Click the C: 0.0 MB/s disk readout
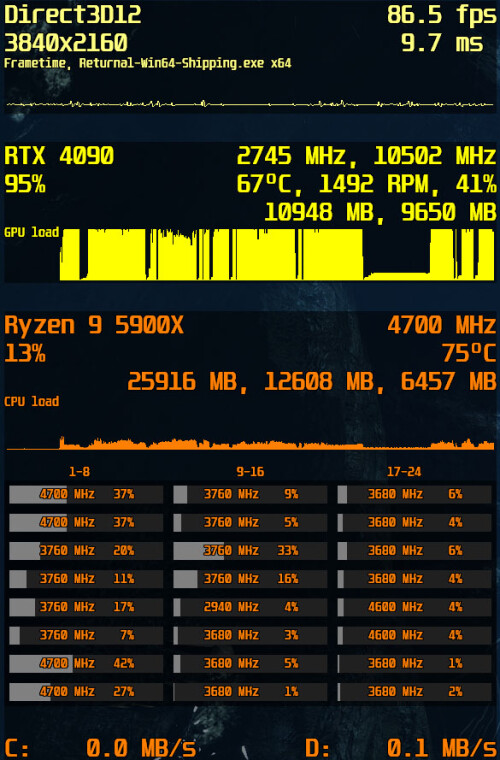 (x=100, y=747)
